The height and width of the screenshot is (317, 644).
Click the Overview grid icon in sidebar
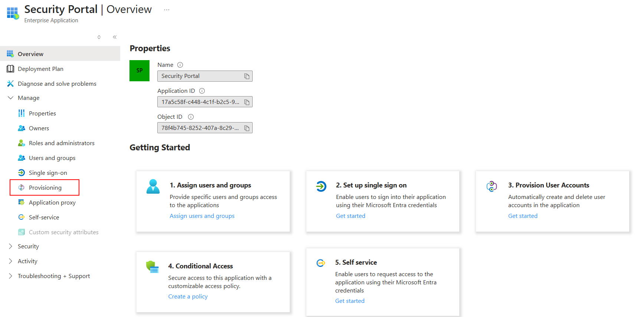pos(10,54)
